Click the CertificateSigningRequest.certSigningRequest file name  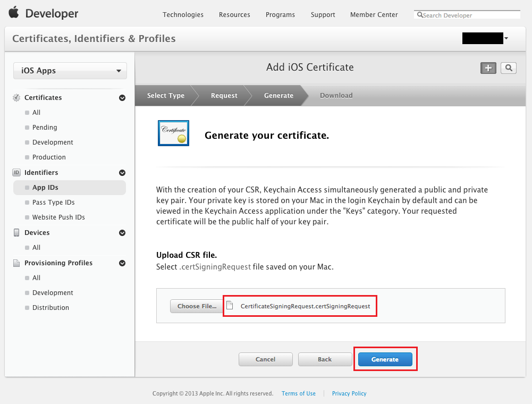tap(306, 306)
